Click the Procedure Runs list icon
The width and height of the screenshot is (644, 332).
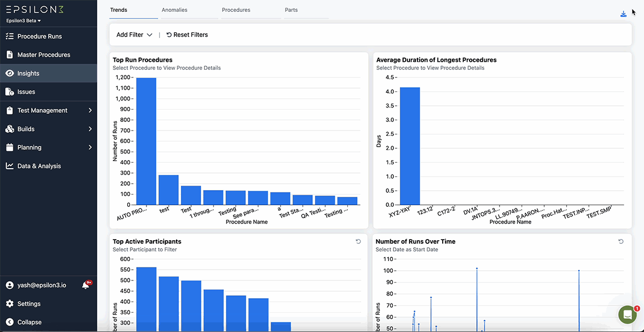coord(9,37)
